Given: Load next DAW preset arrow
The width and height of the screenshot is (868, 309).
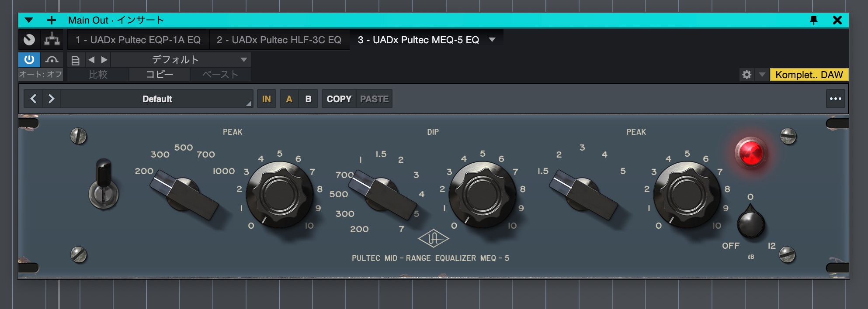Looking at the screenshot, I should pyautogui.click(x=104, y=60).
